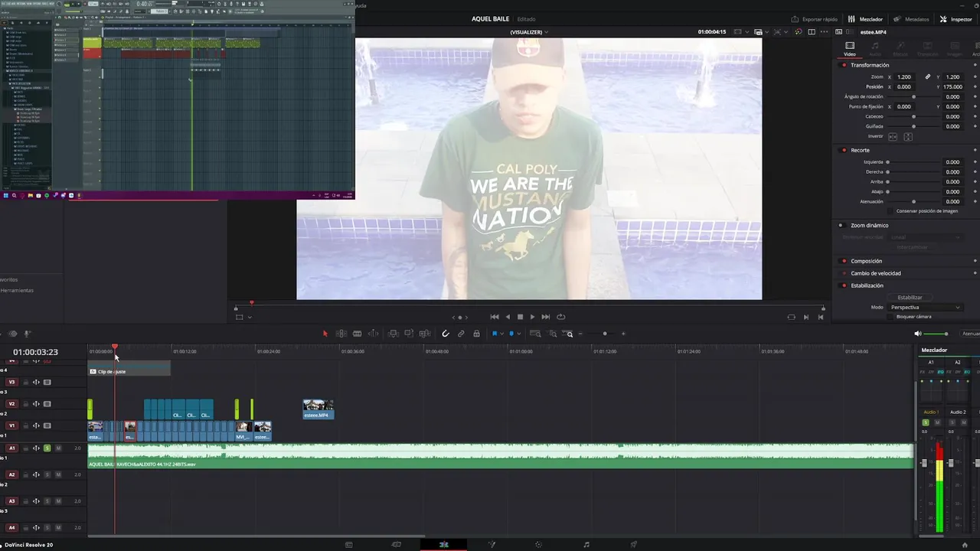Edit the Posición Y value 175.000
The width and height of the screenshot is (980, 551).
click(952, 86)
